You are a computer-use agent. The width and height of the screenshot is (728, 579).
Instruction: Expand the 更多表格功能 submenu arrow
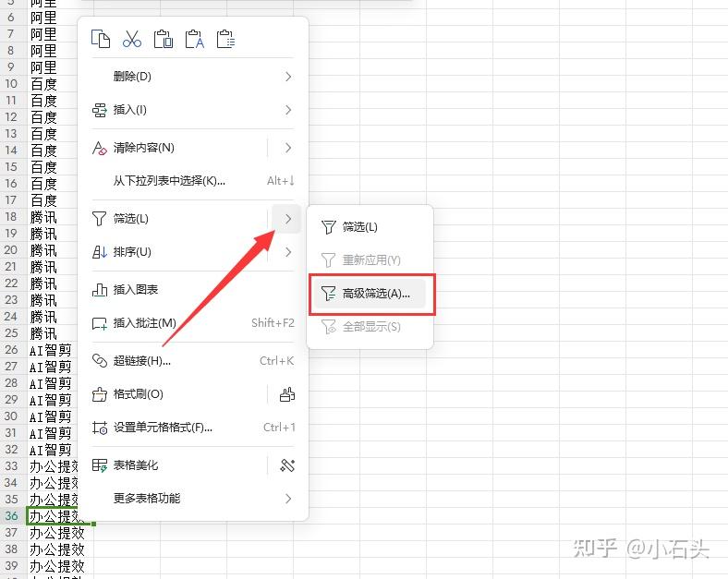coord(288,499)
